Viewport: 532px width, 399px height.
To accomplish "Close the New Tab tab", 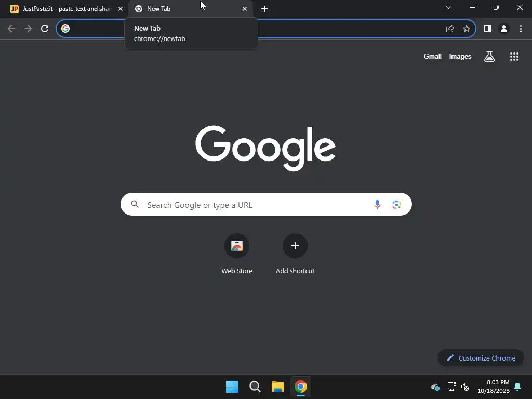I will [245, 9].
